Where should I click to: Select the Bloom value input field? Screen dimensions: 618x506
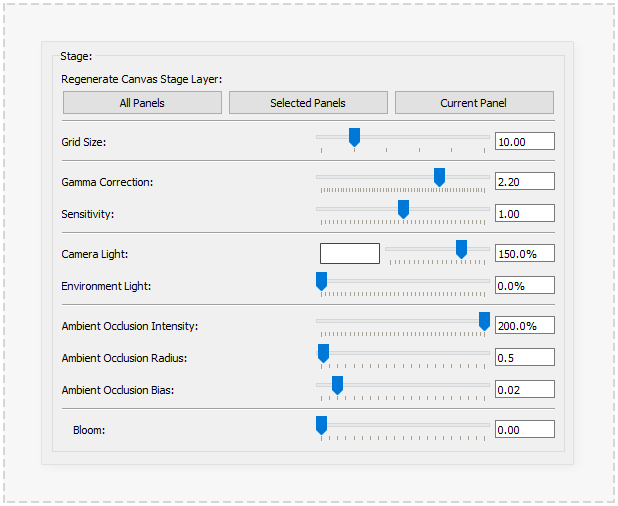(x=524, y=430)
